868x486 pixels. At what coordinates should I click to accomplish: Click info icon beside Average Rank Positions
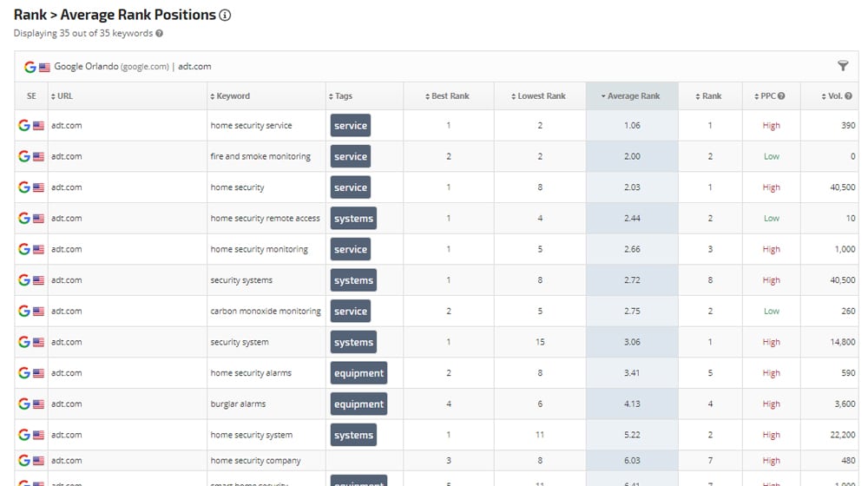point(225,16)
